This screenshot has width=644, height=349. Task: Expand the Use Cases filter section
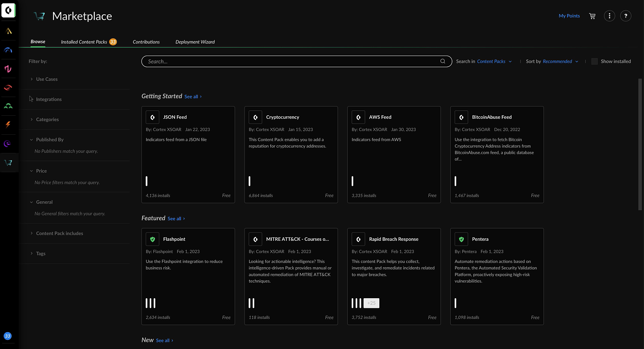(x=47, y=79)
